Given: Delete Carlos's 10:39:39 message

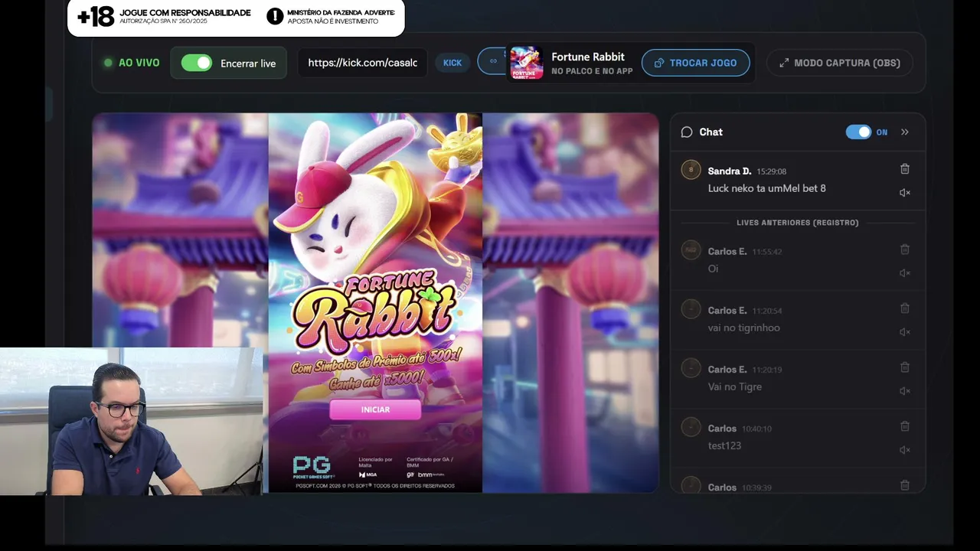Looking at the screenshot, I should click(x=904, y=485).
